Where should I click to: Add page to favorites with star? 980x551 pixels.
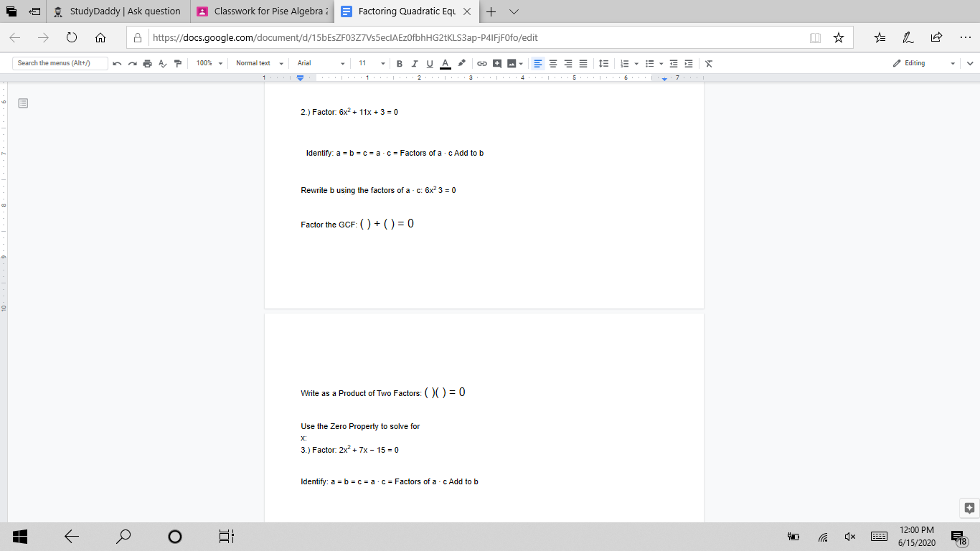[839, 37]
